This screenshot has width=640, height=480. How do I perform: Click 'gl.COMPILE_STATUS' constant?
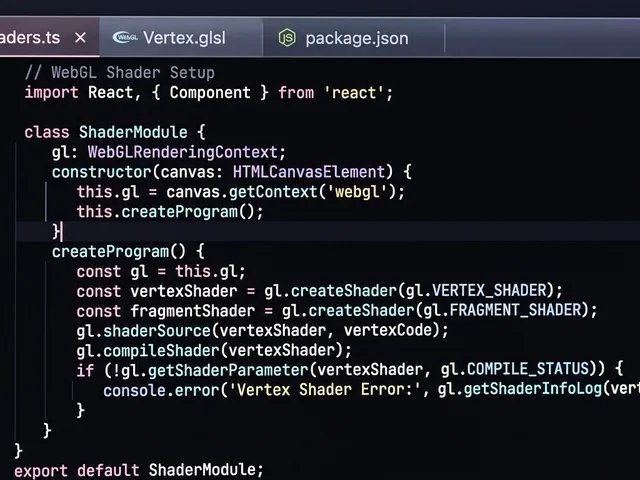click(x=515, y=369)
